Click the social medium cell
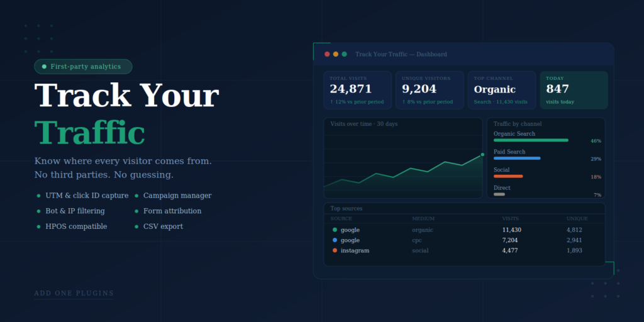The height and width of the screenshot is (322, 644). point(420,250)
